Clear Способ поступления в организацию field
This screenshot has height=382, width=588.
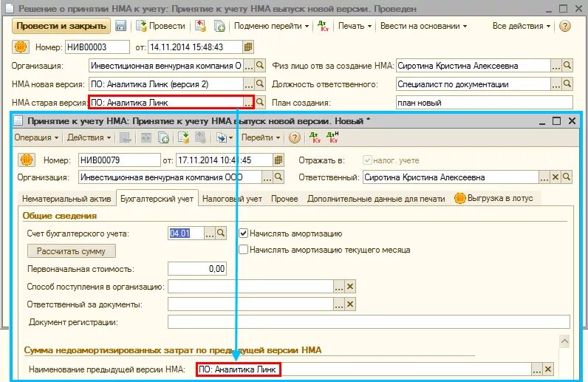tap(350, 287)
